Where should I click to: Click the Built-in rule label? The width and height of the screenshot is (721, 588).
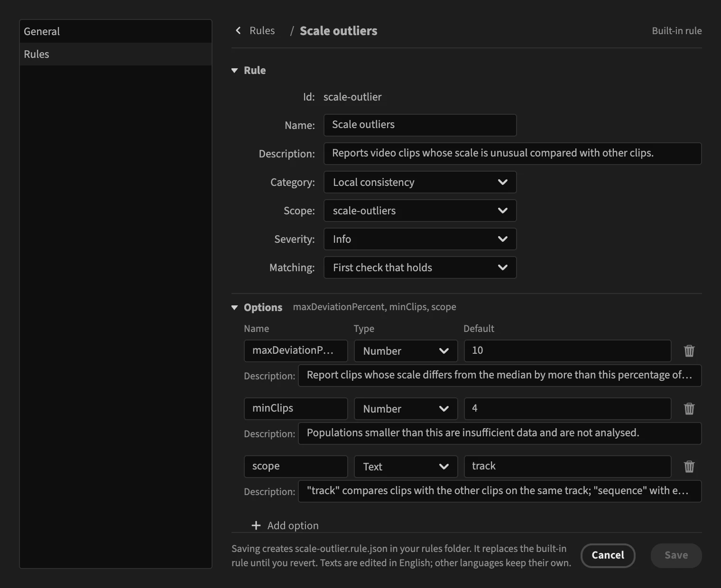676,31
